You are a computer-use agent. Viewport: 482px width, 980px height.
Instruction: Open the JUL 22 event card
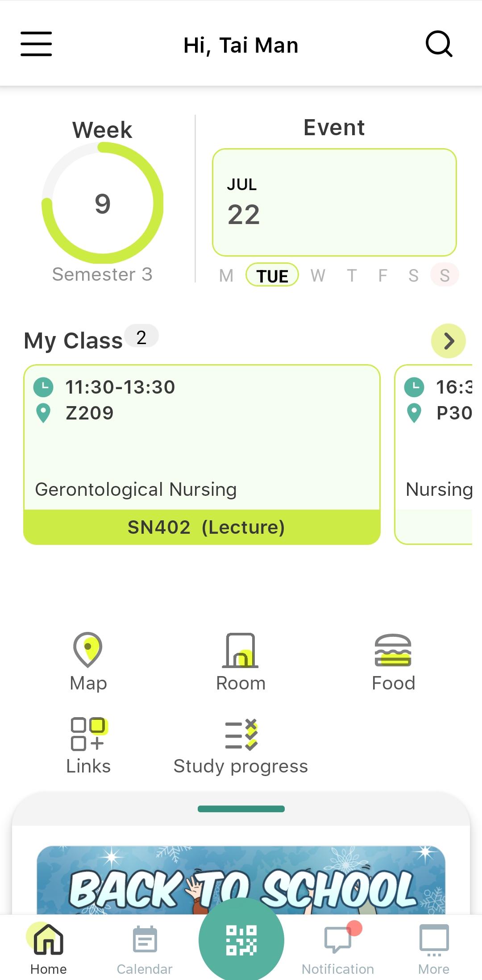[334, 202]
